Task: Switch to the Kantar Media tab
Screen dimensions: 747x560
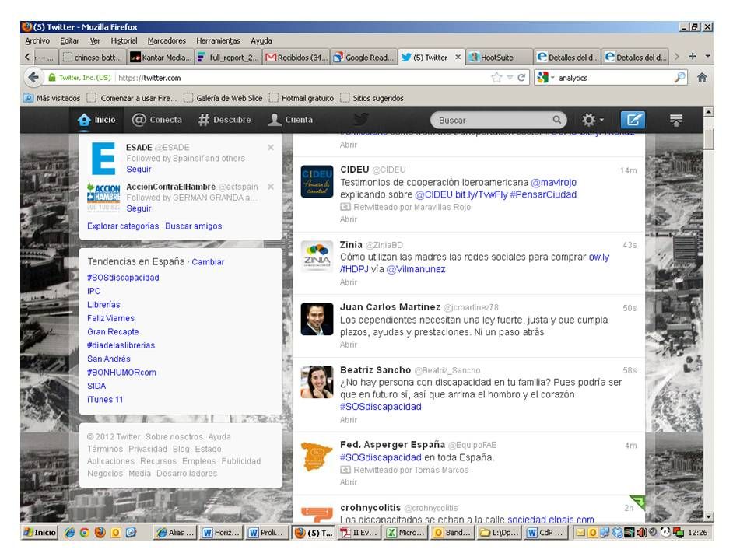Action: (x=161, y=57)
